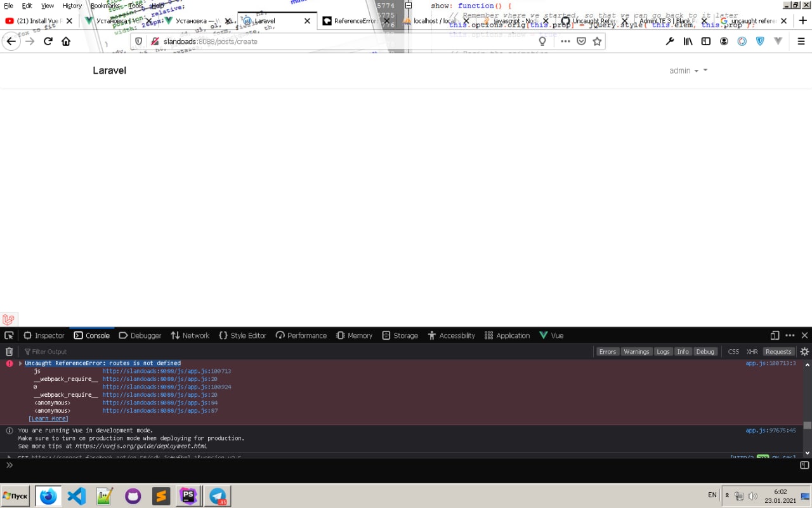Switch to the Performance devtools tab
Image resolution: width=812 pixels, height=508 pixels.
pos(301,335)
